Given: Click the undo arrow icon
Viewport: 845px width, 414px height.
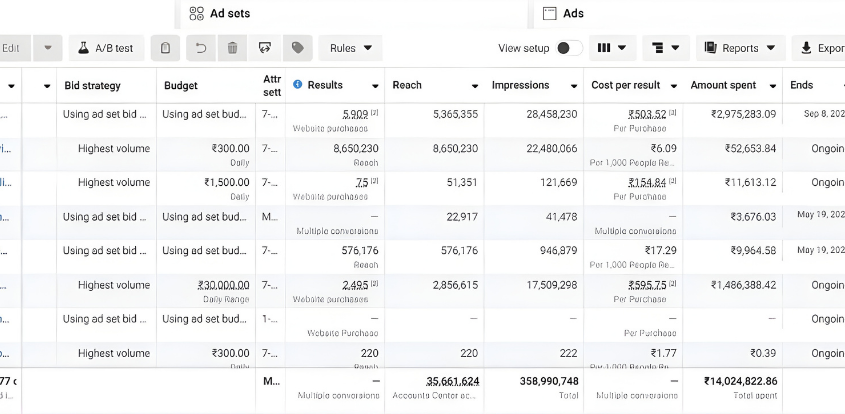Looking at the screenshot, I should tap(200, 48).
